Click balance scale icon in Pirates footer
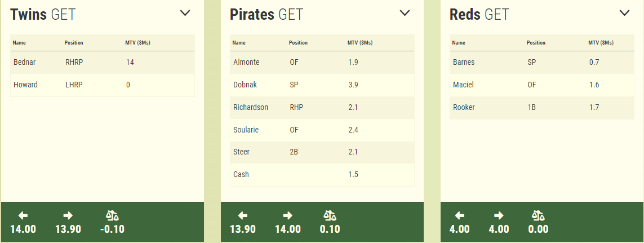644x243 pixels. [x=330, y=215]
